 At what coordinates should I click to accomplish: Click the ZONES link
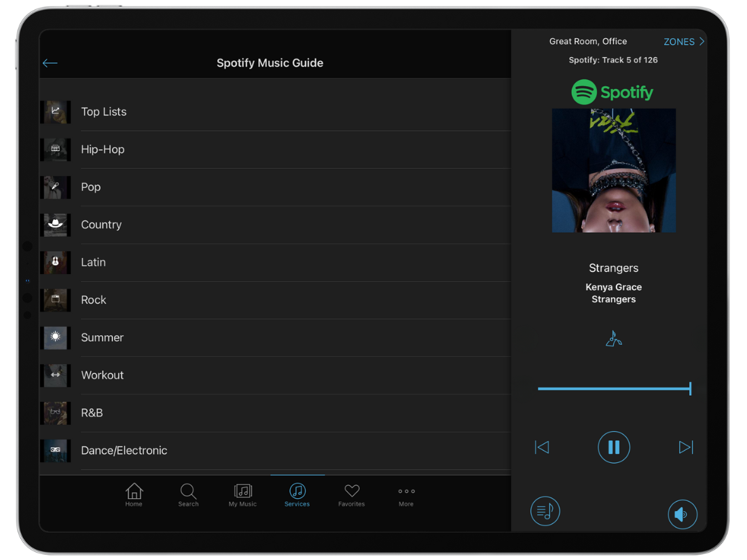(679, 41)
